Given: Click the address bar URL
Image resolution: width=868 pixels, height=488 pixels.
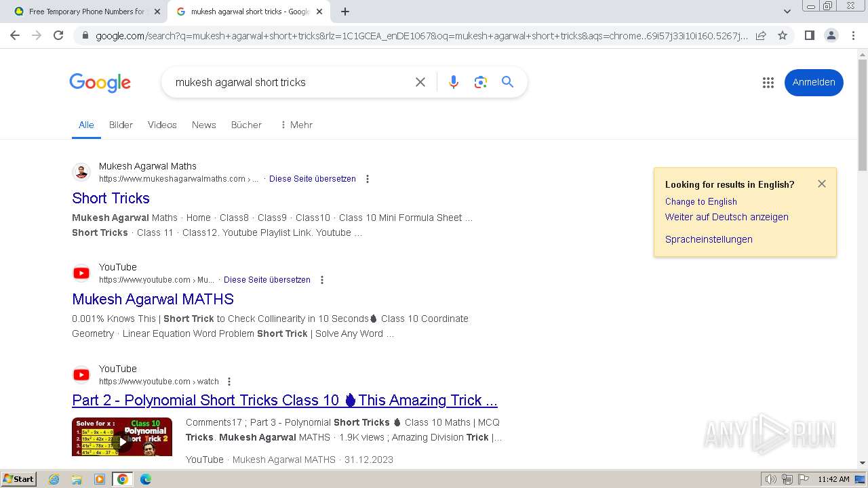Looking at the screenshot, I should 422,36.
